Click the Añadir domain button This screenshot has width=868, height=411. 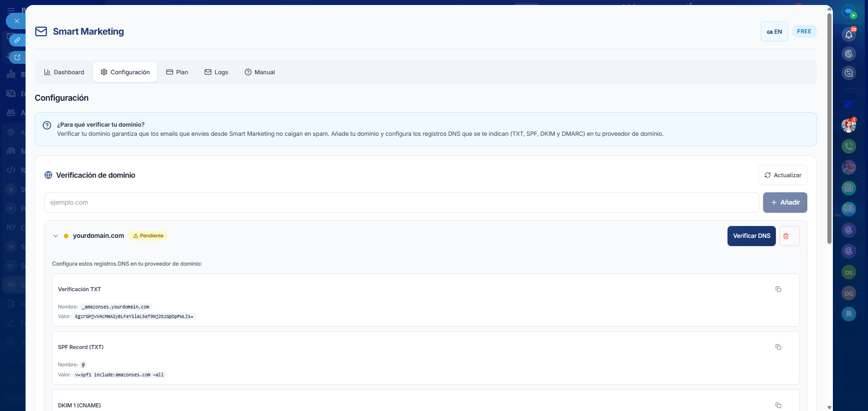785,202
